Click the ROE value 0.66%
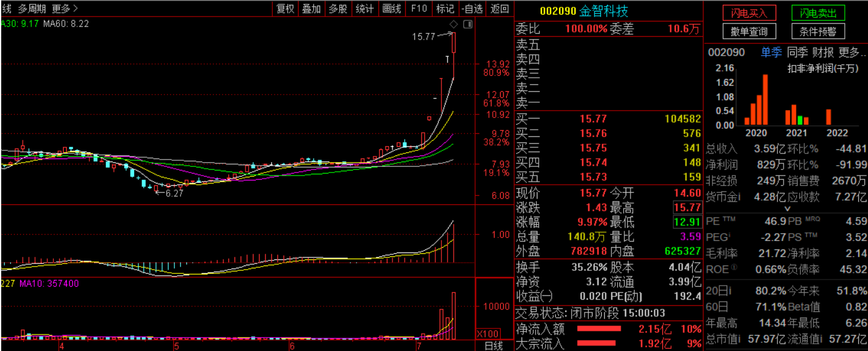 770,269
